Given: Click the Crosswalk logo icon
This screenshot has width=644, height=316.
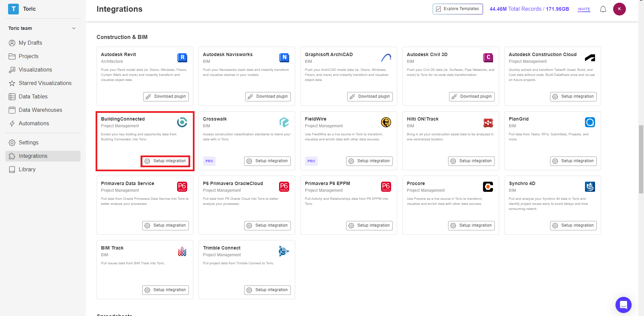Looking at the screenshot, I should pos(284,122).
